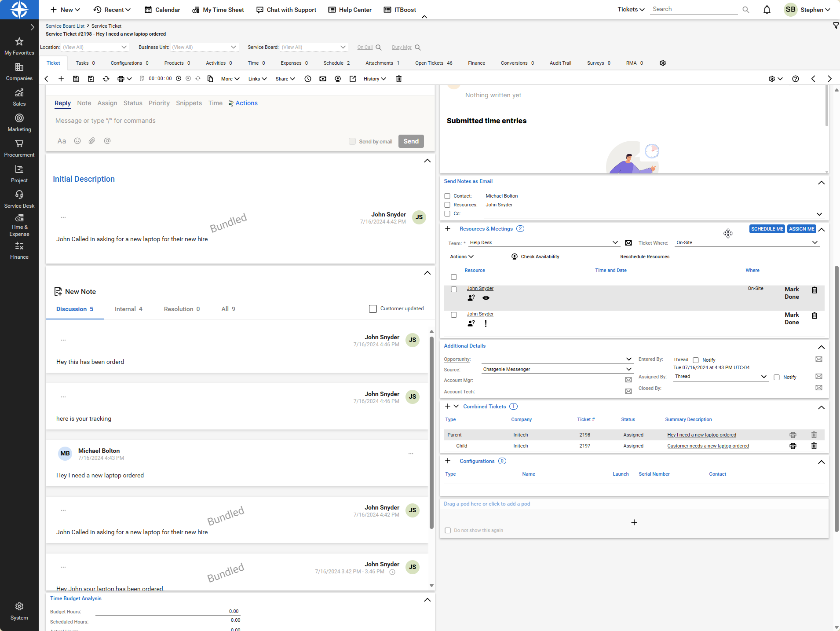Check Do not show this again
Screen dimensions: 840x631
coord(448,530)
